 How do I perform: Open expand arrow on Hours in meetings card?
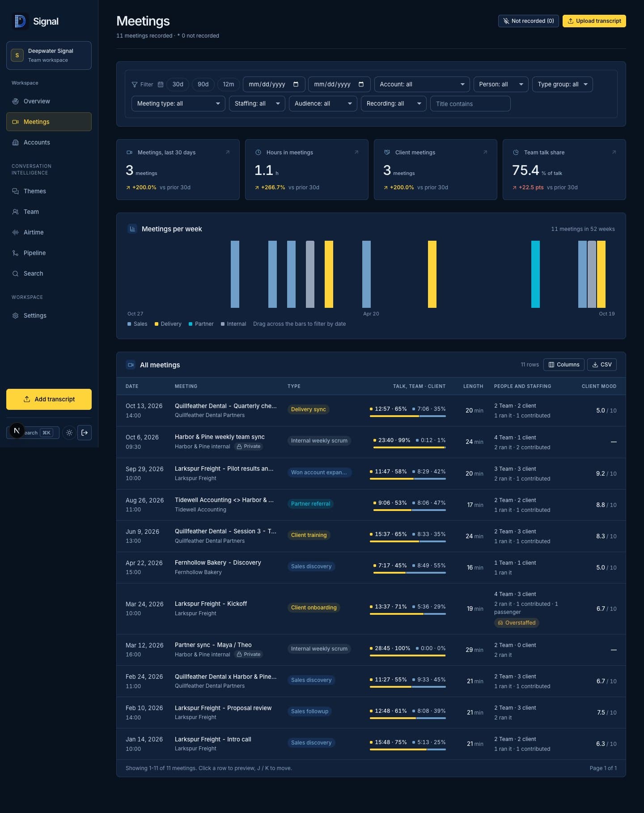(356, 152)
